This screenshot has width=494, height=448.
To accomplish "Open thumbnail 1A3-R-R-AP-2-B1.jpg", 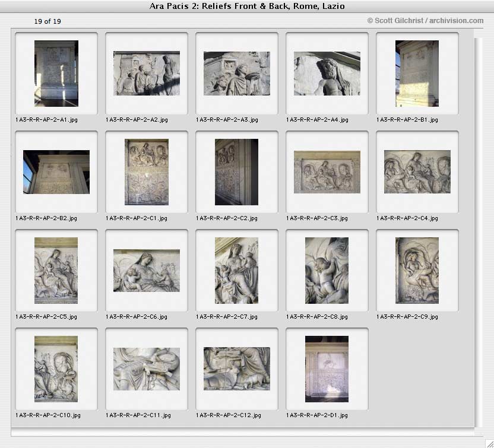I will click(417, 74).
